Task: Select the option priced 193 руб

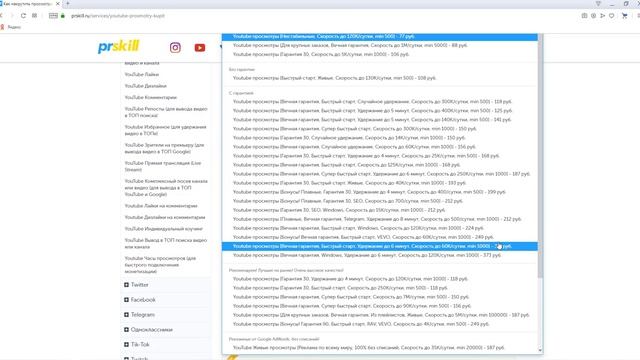Action: coord(380,183)
